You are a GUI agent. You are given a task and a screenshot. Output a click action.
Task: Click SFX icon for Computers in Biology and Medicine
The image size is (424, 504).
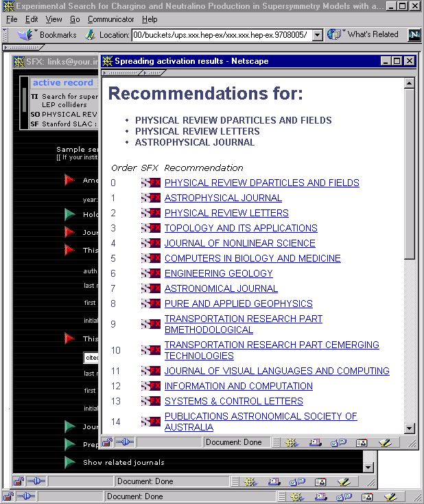point(151,258)
